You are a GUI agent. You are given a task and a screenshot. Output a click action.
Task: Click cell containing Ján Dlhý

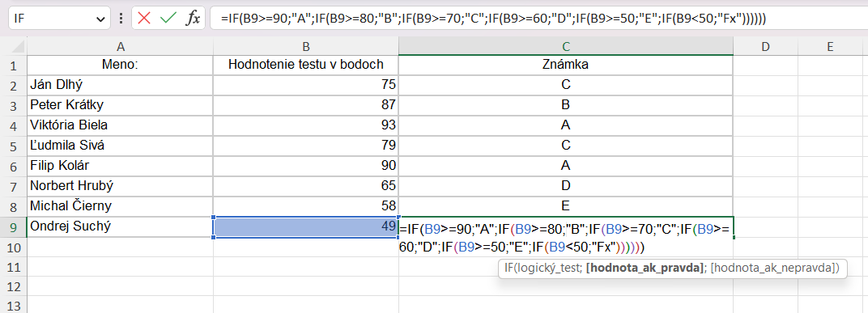120,85
